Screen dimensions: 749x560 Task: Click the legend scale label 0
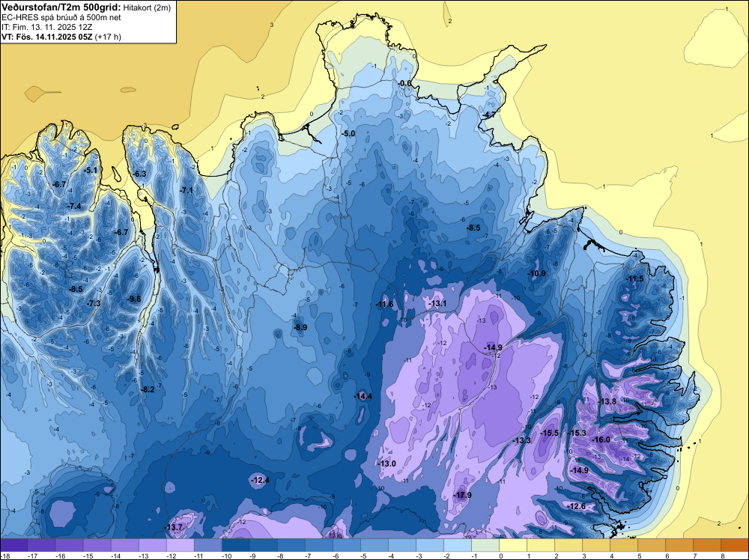coord(500,556)
